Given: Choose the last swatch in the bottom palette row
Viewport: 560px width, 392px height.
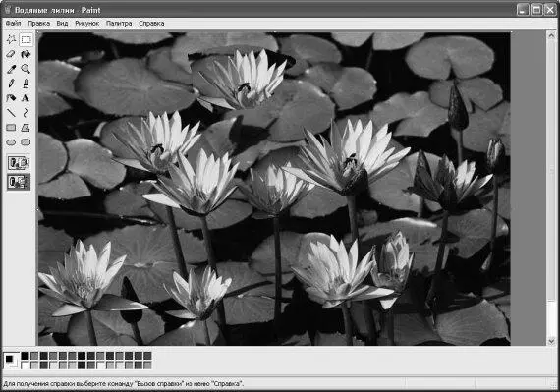Looking at the screenshot, I should (147, 364).
